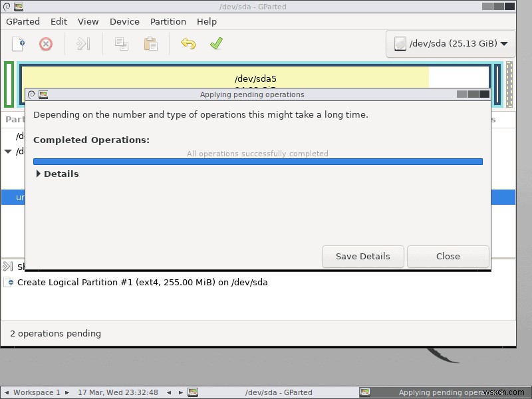
Task: Open the Partition menu
Action: click(168, 21)
